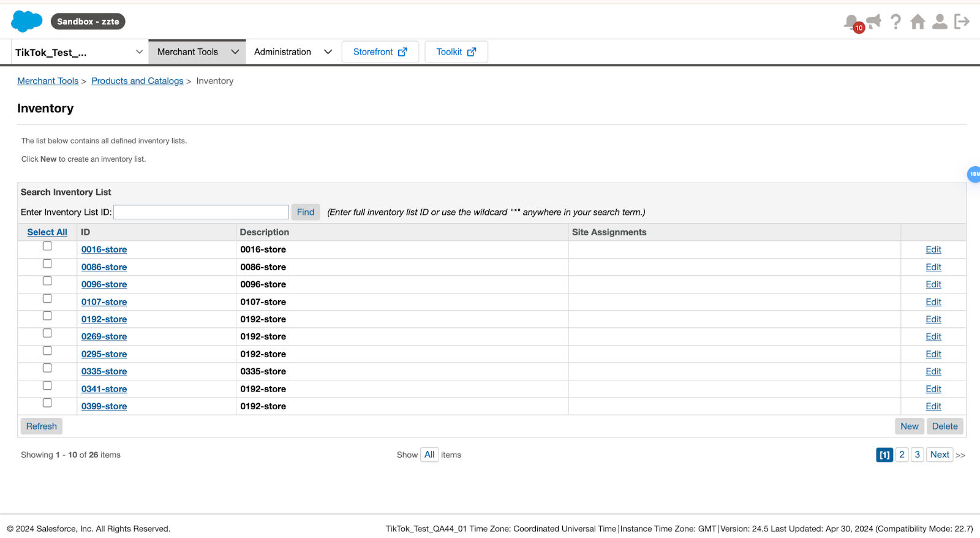Open help via question mark icon
The width and height of the screenshot is (980, 538).
coord(895,22)
